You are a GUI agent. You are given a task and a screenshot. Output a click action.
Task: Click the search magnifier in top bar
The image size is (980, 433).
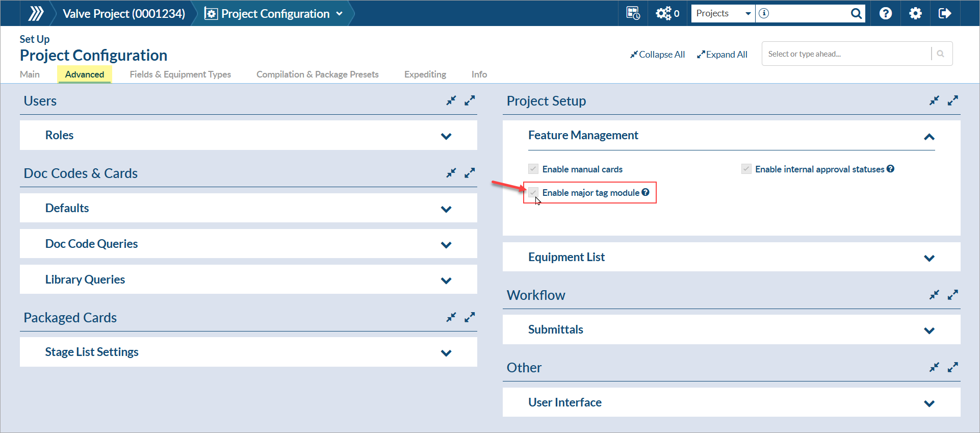pos(856,14)
